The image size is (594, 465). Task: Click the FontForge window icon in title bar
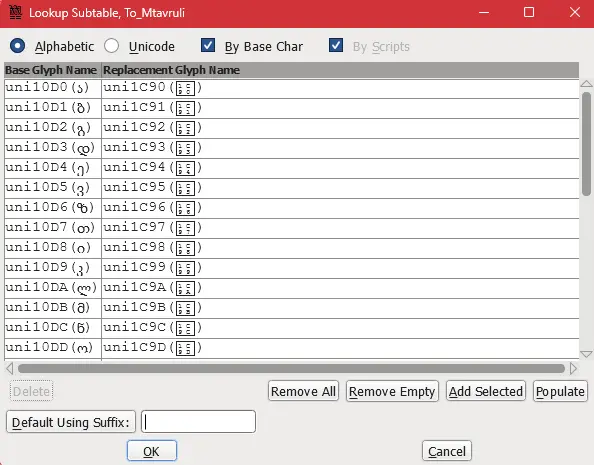tap(15, 13)
